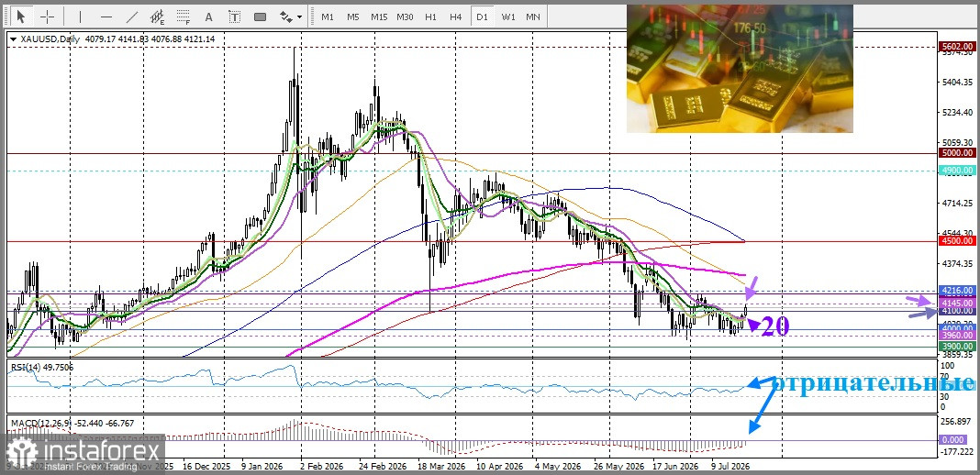Screen dimensions: 980x475
Task: Click the 4500.00 price level label
Action: pyautogui.click(x=957, y=241)
